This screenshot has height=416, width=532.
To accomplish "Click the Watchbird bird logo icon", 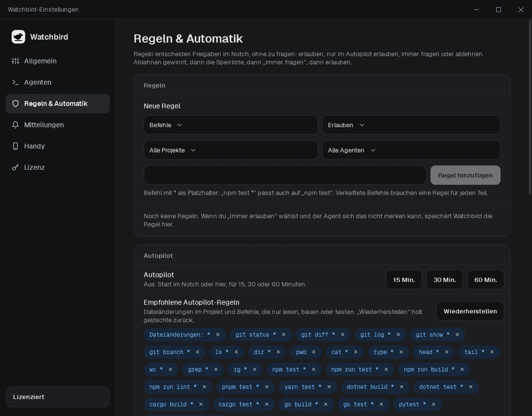I will tap(18, 37).
